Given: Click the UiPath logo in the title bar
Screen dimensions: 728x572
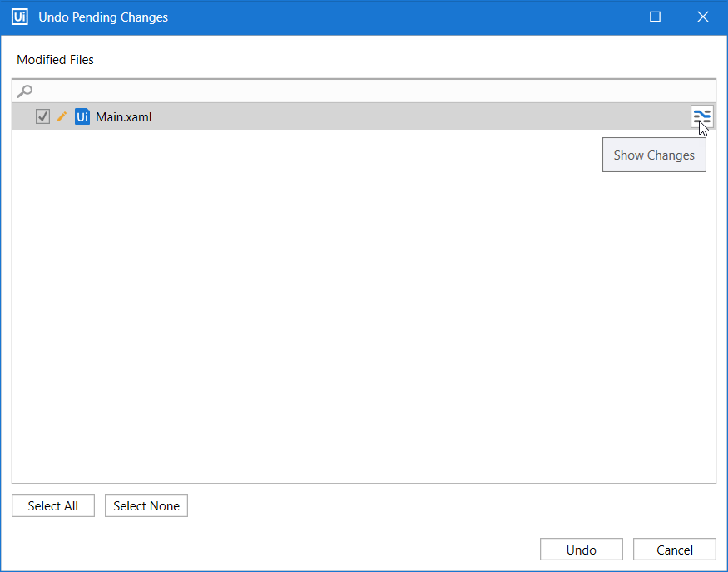Looking at the screenshot, I should click(19, 17).
